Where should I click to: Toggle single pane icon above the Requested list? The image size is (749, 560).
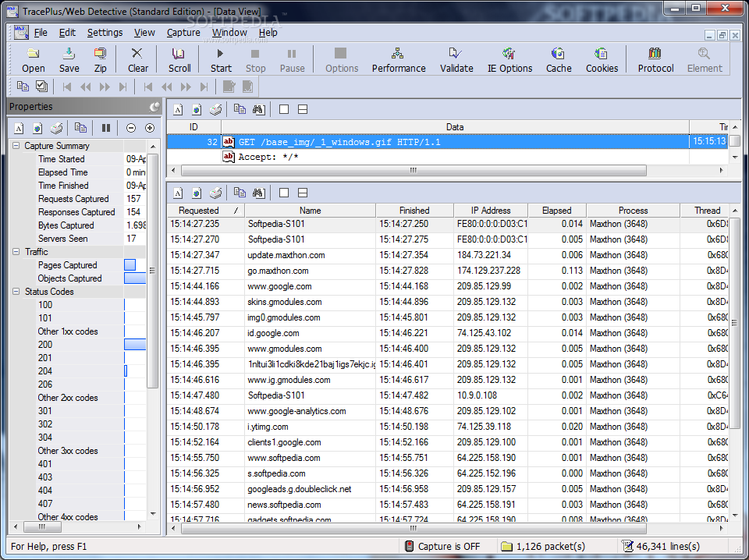click(x=284, y=193)
